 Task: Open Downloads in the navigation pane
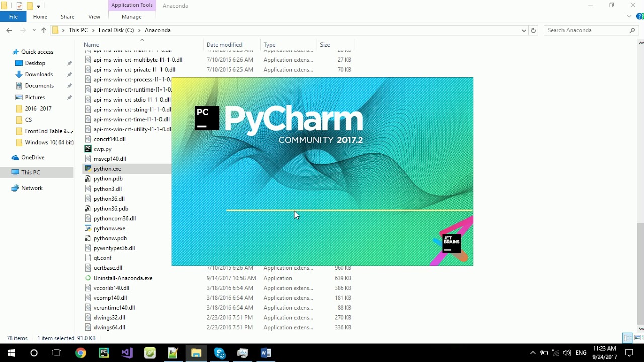(39, 74)
